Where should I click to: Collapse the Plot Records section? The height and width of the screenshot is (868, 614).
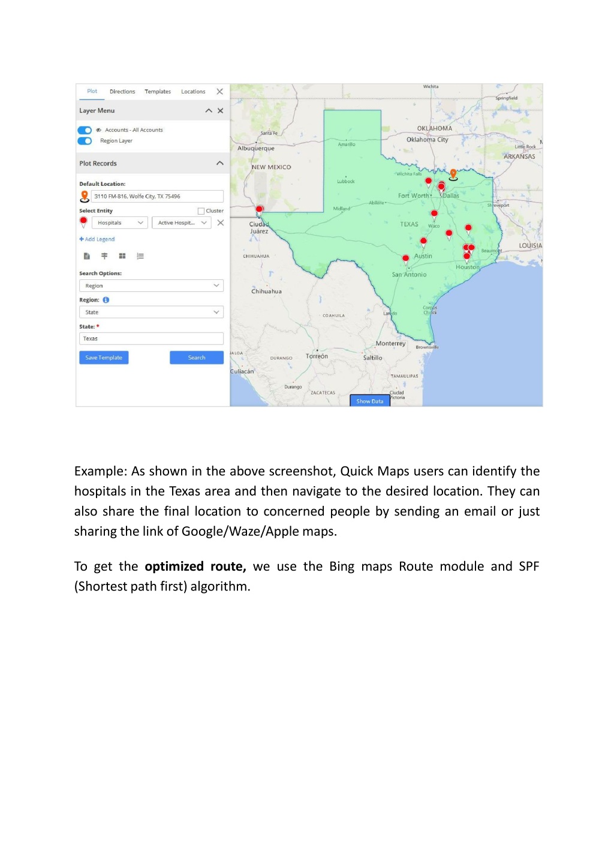(x=220, y=163)
